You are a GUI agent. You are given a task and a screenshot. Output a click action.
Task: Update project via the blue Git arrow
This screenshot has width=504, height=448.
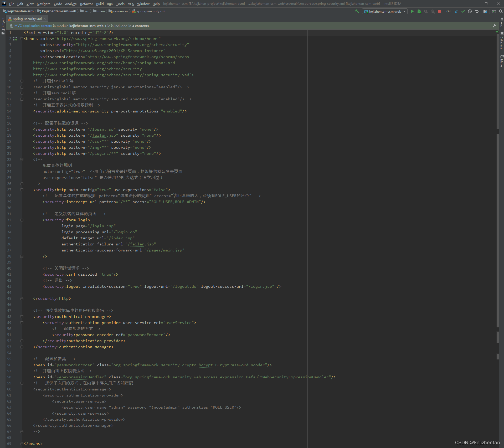pos(456,11)
